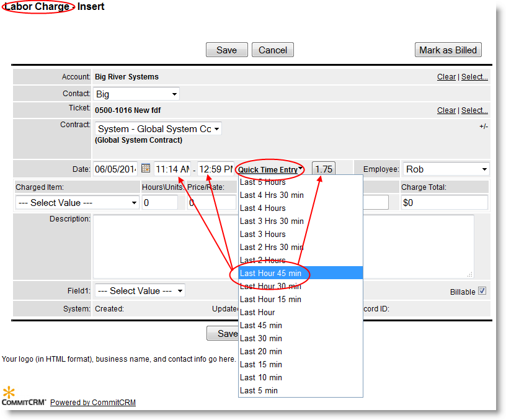Select Last 5 min option
This screenshot has width=506, height=420.
tap(259, 390)
